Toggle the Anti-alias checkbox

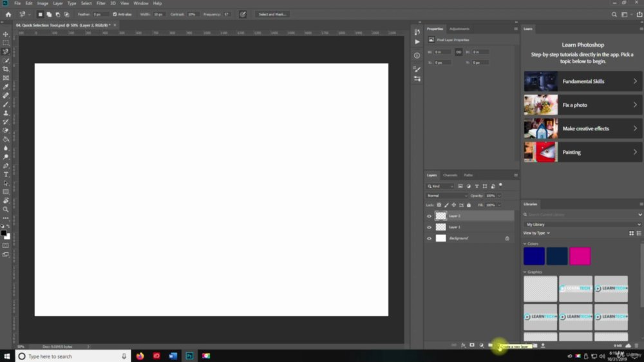click(115, 14)
